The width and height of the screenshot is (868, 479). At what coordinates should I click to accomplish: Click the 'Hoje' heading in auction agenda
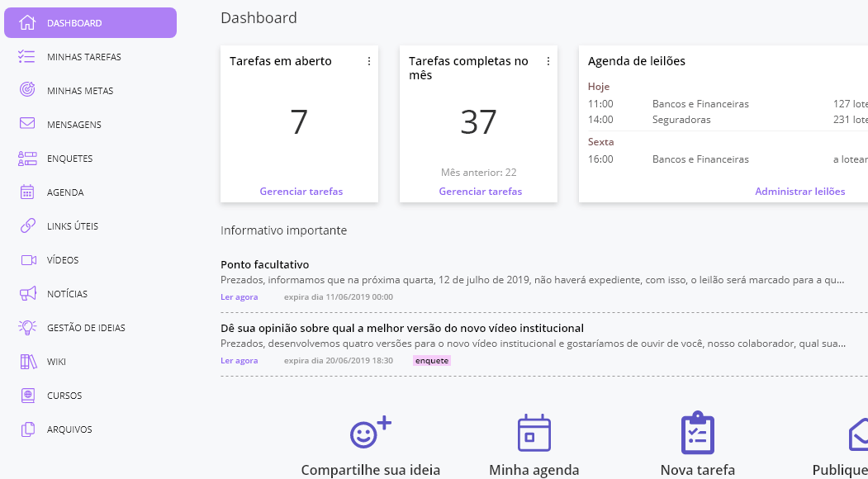599,87
